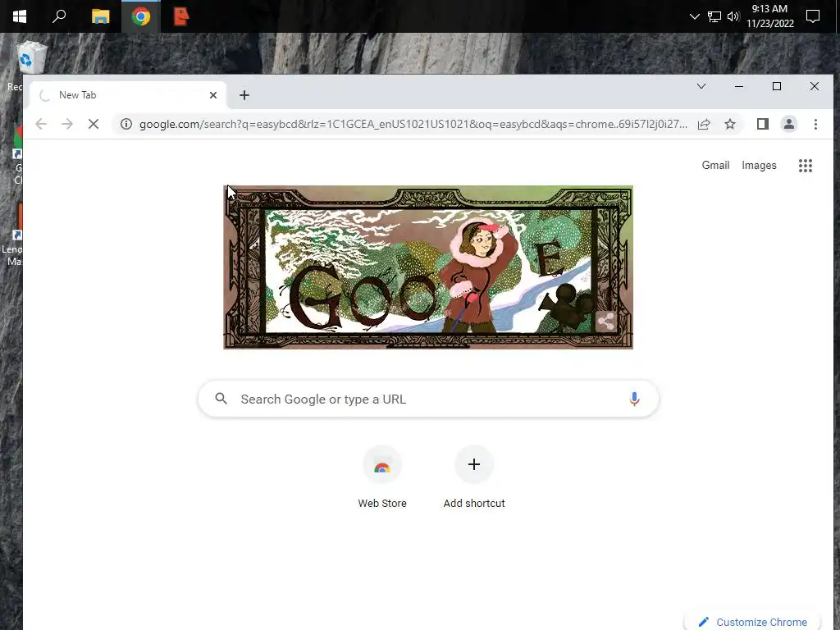Image resolution: width=840 pixels, height=630 pixels.
Task: Open a new tab with plus
Action: point(244,95)
